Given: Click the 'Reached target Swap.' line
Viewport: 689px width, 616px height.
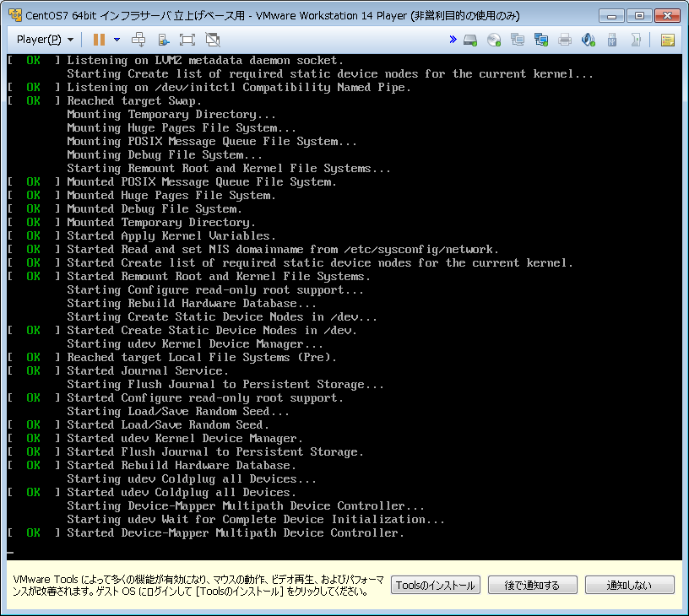Looking at the screenshot, I should pyautogui.click(x=134, y=101).
